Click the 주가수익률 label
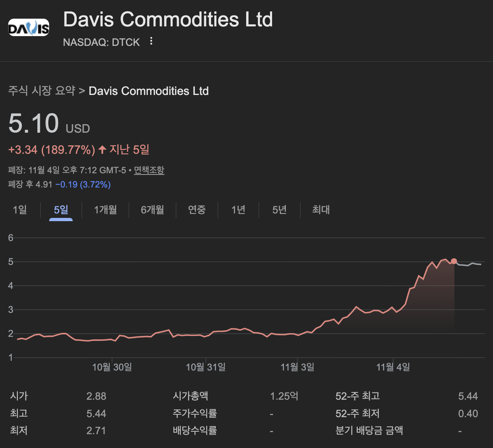 click(195, 414)
